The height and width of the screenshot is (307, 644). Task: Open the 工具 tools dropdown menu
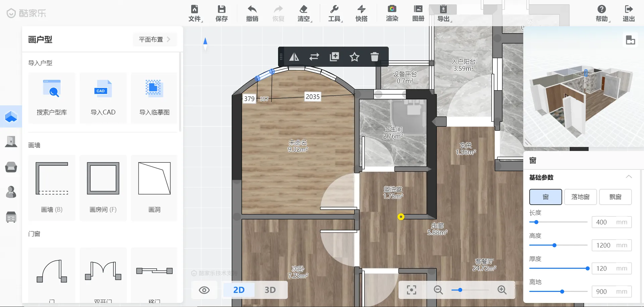(334, 13)
